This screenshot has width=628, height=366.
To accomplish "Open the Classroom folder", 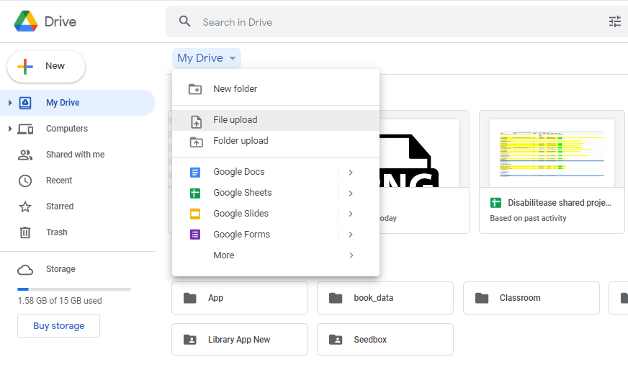I will [x=531, y=298].
